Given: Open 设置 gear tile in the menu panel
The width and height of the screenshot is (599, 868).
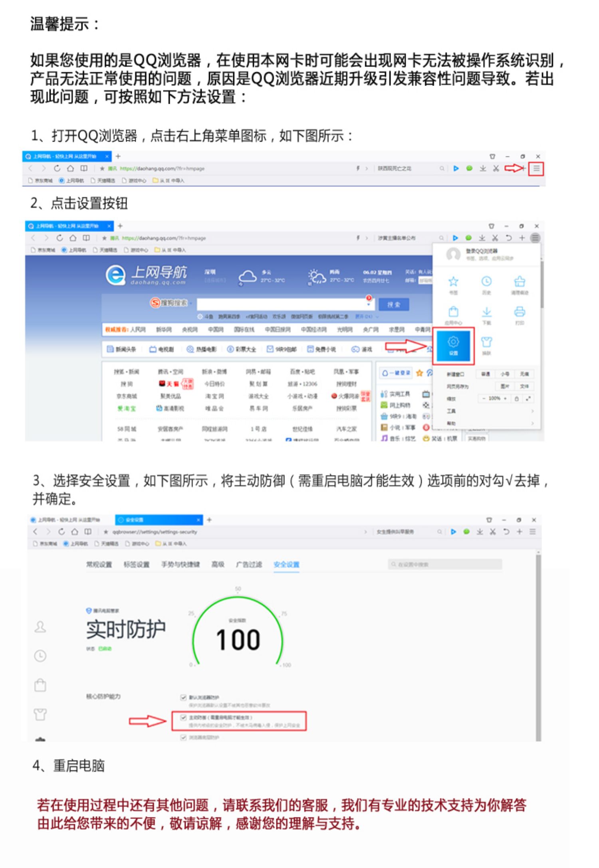Looking at the screenshot, I should [x=454, y=346].
